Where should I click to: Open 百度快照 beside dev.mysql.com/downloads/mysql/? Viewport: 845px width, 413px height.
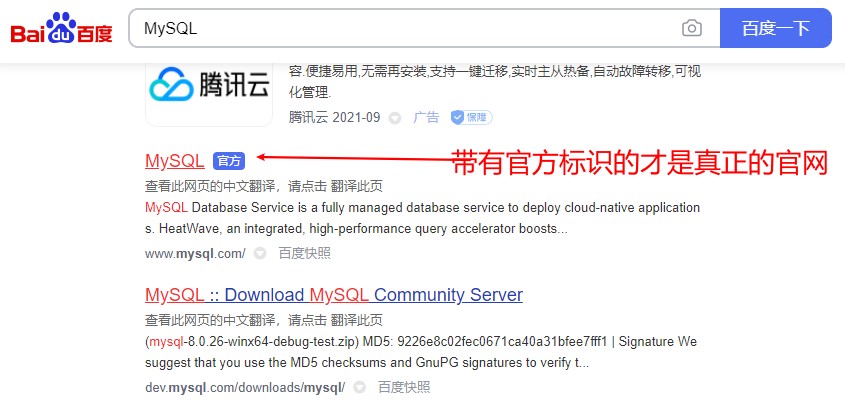click(404, 387)
